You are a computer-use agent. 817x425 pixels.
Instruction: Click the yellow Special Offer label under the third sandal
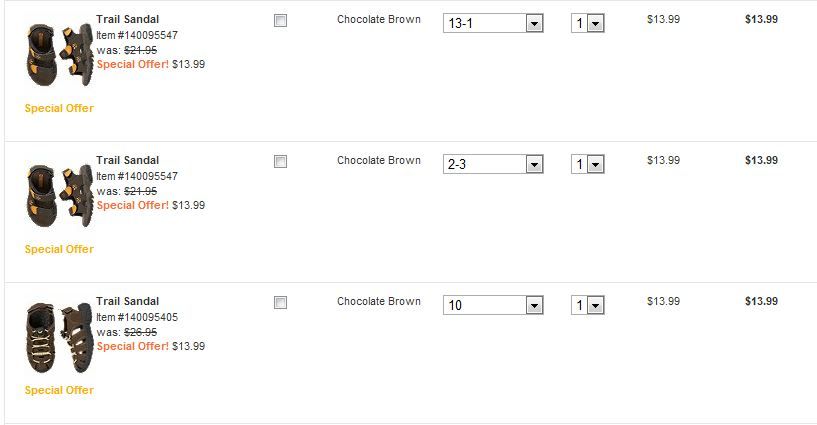coord(59,390)
